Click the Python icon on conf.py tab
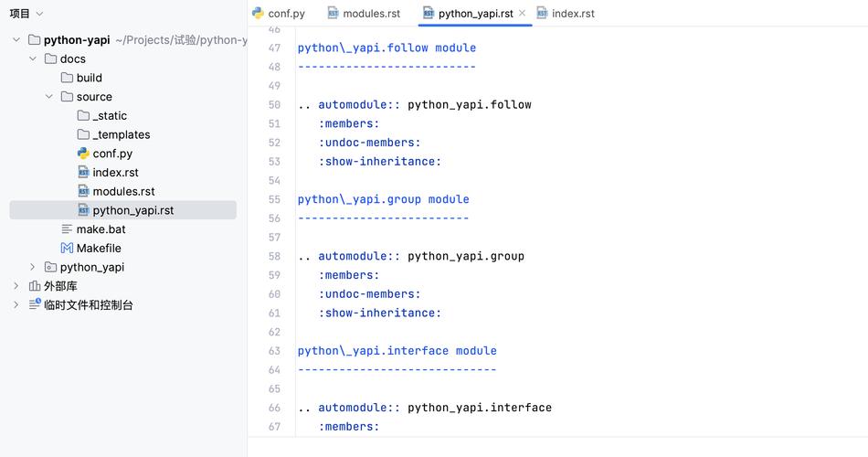Screen dimensions: 868x457 click(258, 14)
